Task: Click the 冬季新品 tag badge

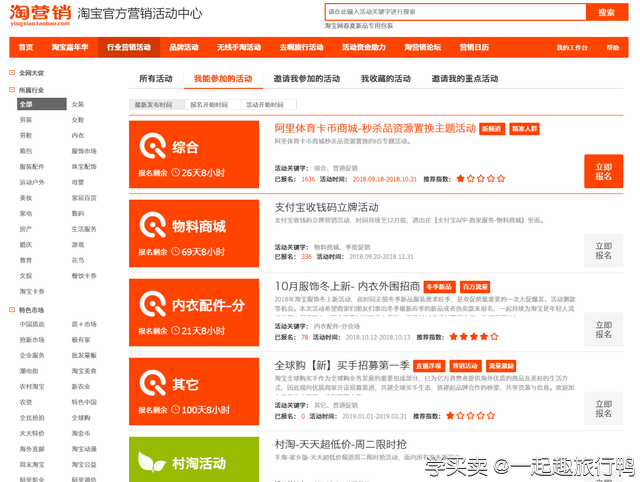Action: [440, 287]
